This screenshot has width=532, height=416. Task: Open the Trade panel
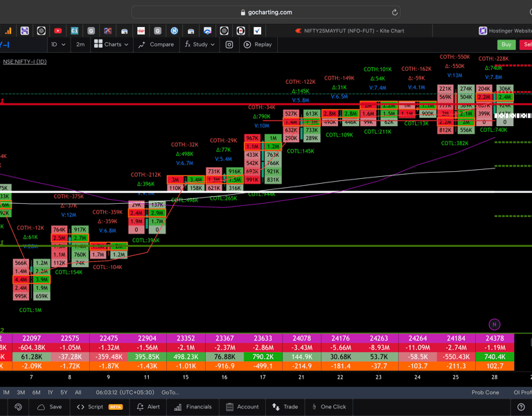285,407
